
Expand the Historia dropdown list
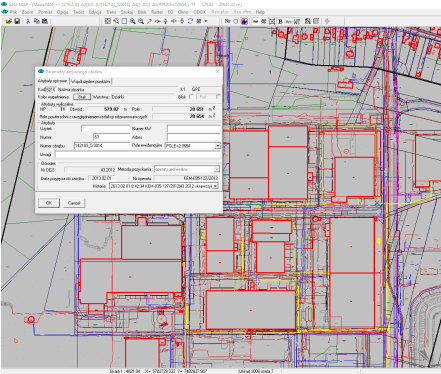[x=215, y=186]
